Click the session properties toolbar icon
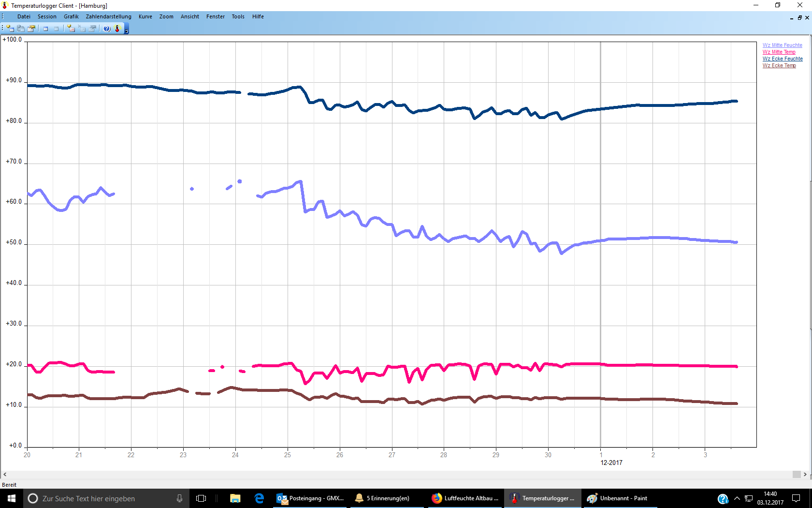The height and width of the screenshot is (508, 812). (x=31, y=29)
